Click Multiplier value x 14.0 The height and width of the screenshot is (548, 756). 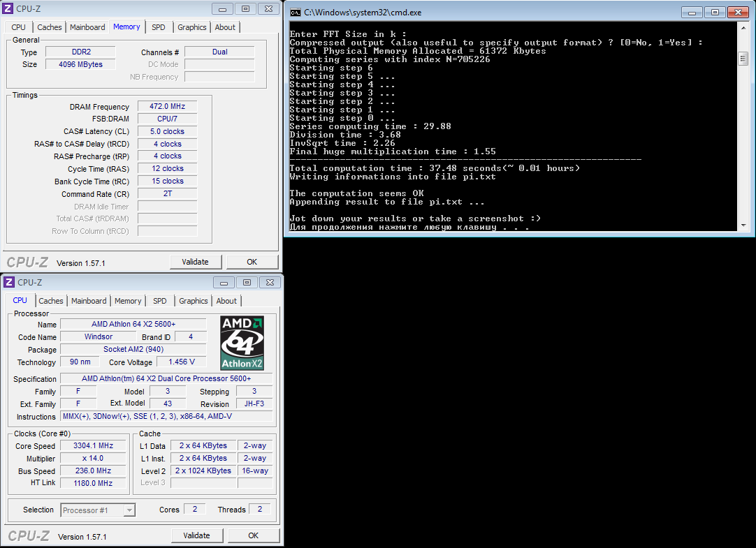click(x=93, y=459)
